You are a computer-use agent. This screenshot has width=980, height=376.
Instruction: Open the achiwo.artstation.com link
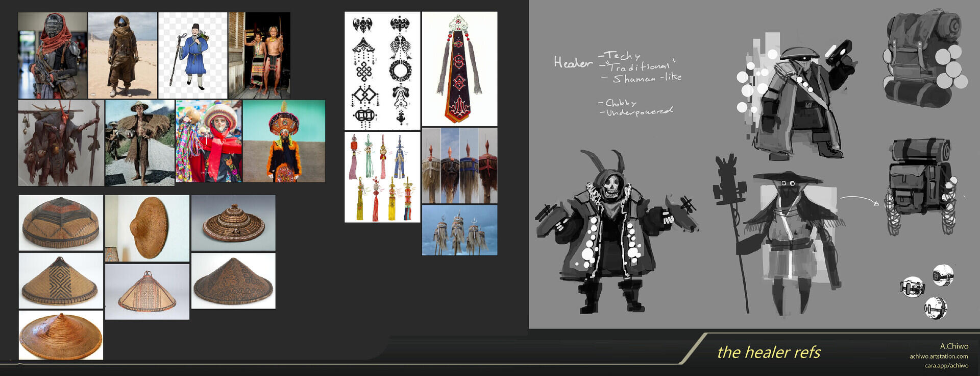(938, 356)
